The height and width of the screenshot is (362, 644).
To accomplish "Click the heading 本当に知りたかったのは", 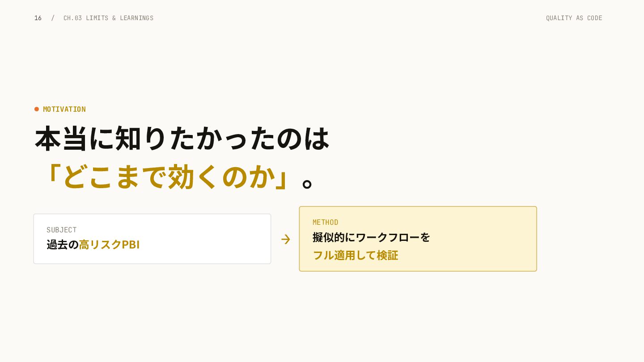I will pos(182,139).
